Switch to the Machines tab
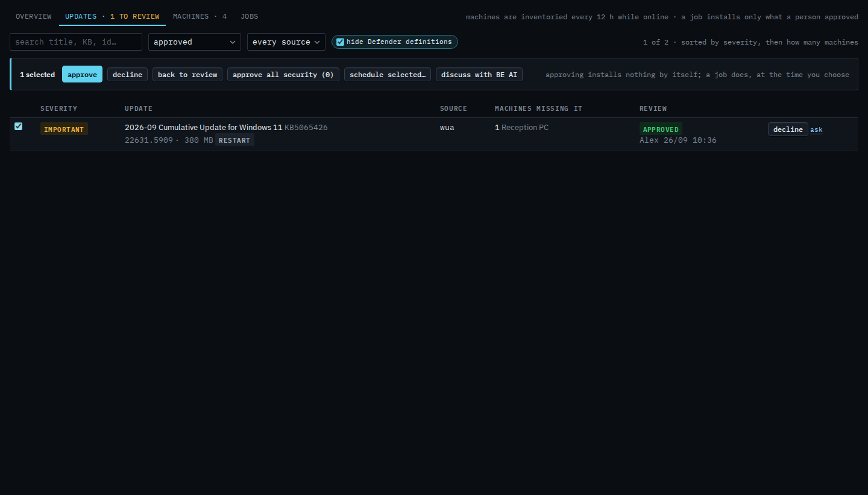Image resolution: width=868 pixels, height=495 pixels. click(200, 16)
